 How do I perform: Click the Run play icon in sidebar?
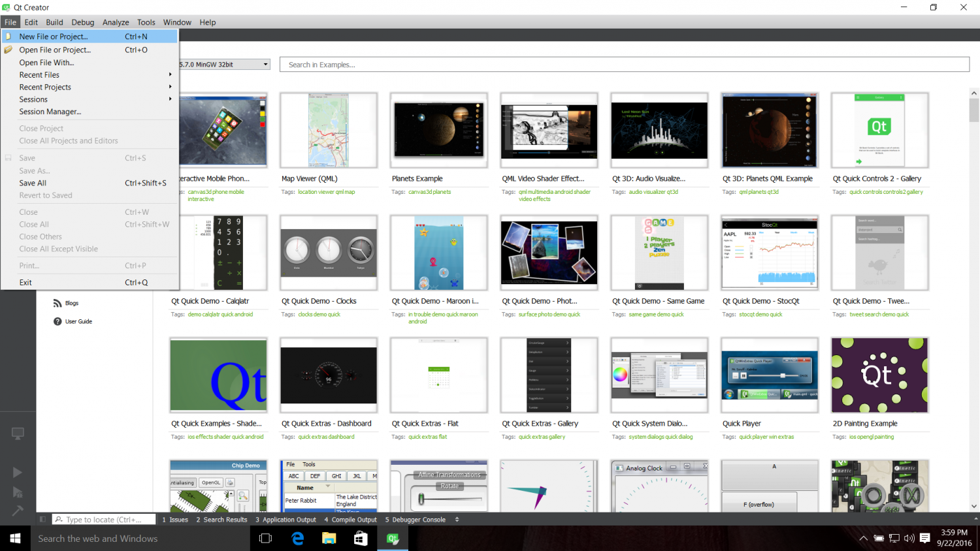coord(18,472)
